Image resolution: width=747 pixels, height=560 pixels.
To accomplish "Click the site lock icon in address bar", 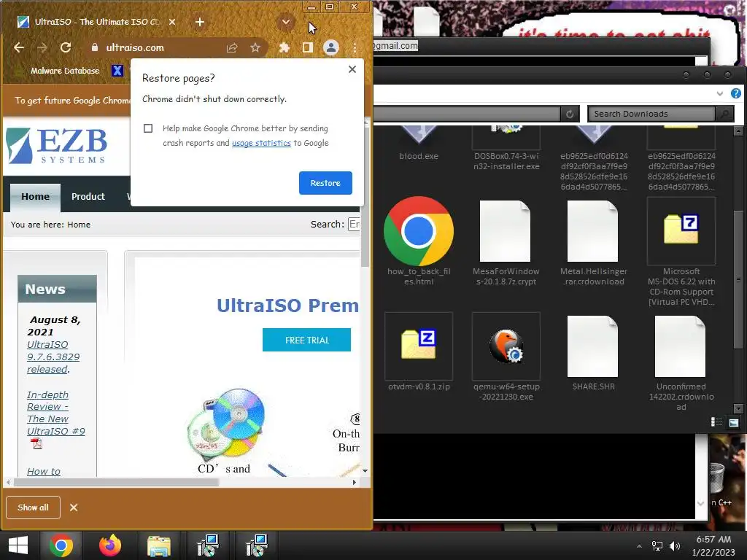I will [x=94, y=47].
